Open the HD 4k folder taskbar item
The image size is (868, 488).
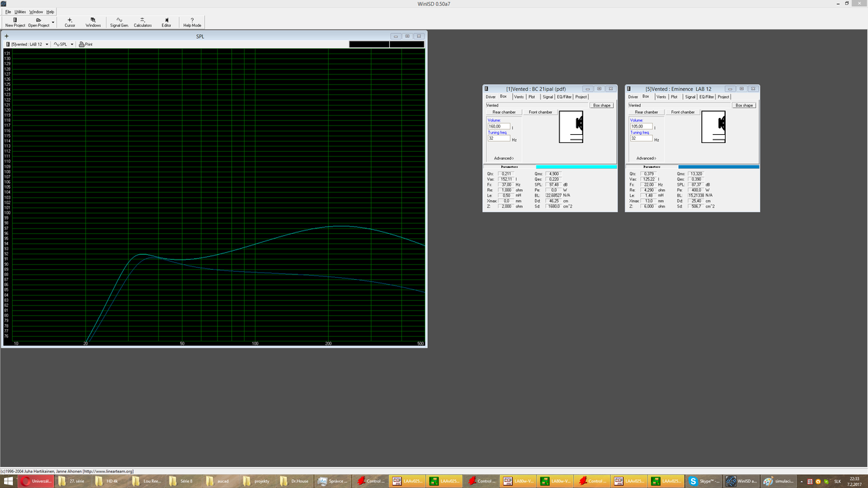[108, 481]
